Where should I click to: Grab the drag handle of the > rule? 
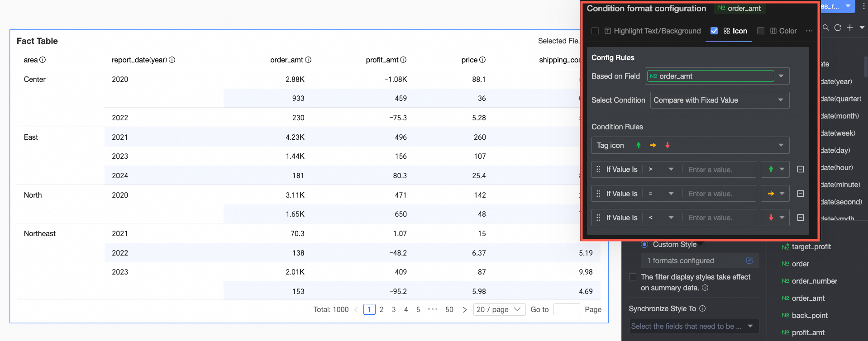pos(598,169)
